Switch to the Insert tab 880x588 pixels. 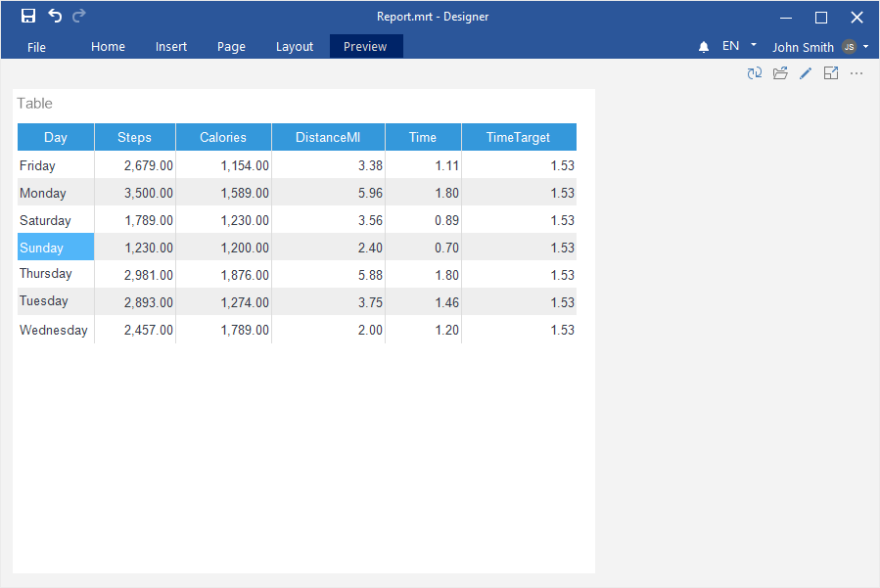click(171, 47)
